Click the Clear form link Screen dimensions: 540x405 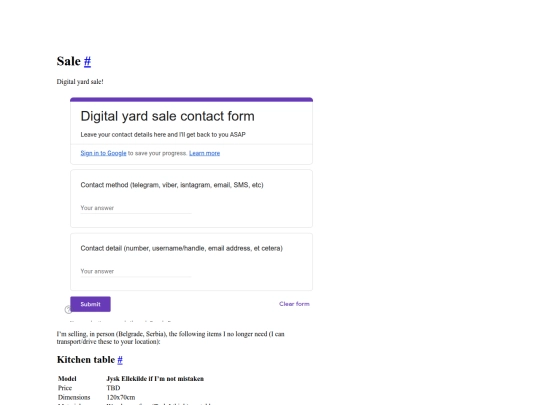click(294, 304)
